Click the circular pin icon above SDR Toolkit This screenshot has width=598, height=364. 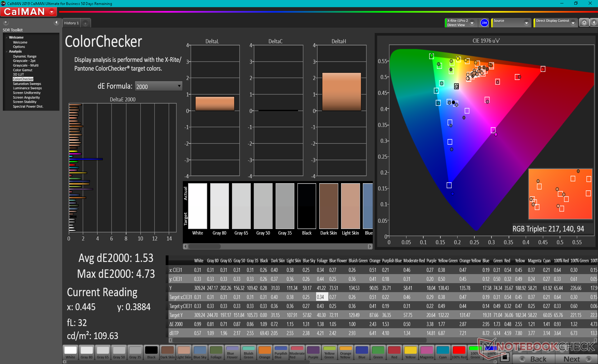6,23
